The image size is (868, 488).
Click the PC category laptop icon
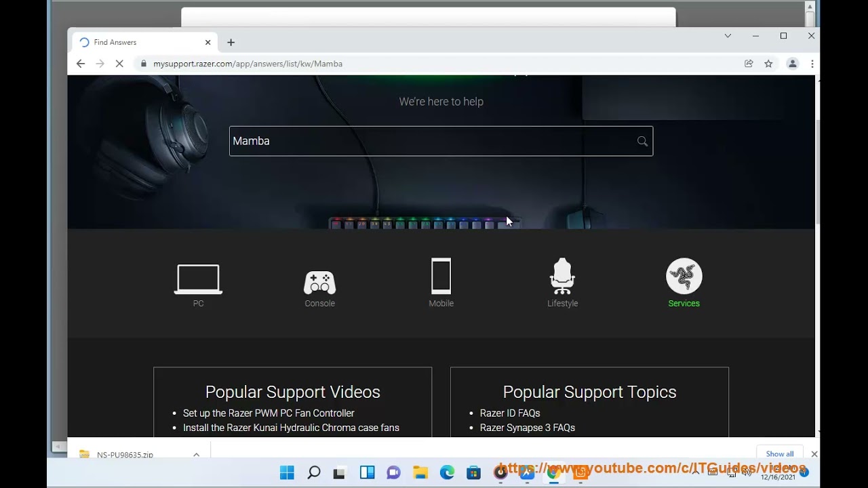(x=198, y=279)
